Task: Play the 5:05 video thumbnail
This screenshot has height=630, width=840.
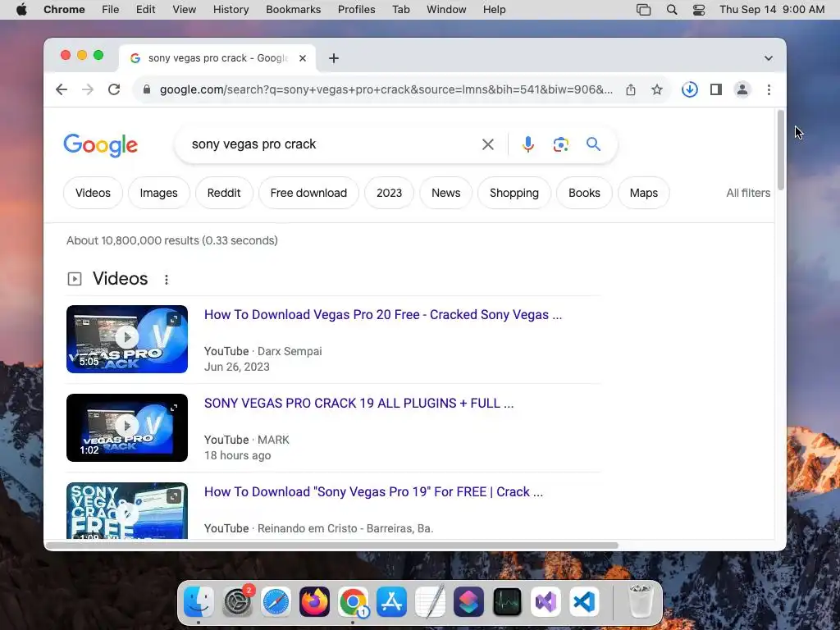Action: 127,339
